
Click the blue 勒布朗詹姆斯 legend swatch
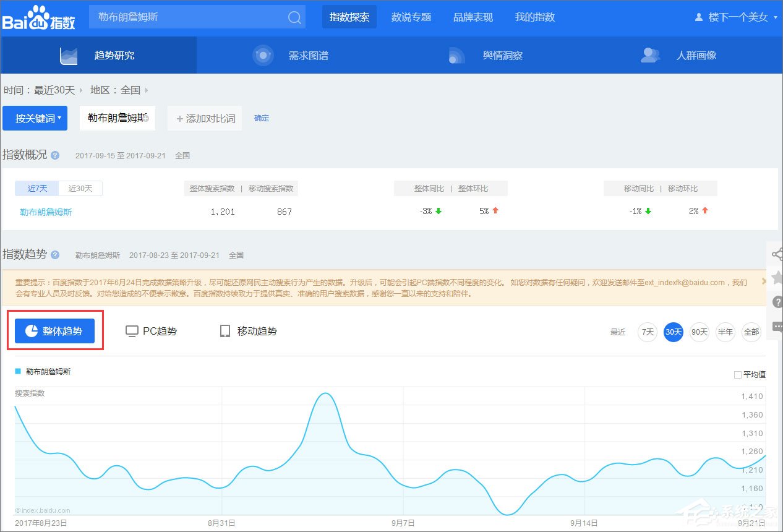17,371
